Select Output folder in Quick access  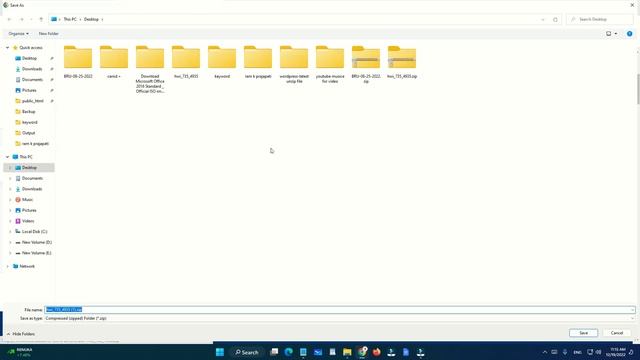point(28,133)
